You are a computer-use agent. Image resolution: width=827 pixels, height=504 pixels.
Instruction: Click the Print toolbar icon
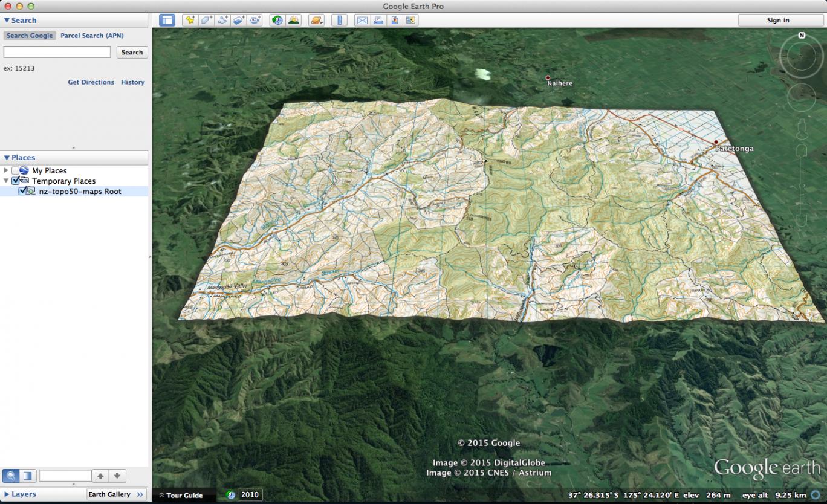click(x=378, y=20)
